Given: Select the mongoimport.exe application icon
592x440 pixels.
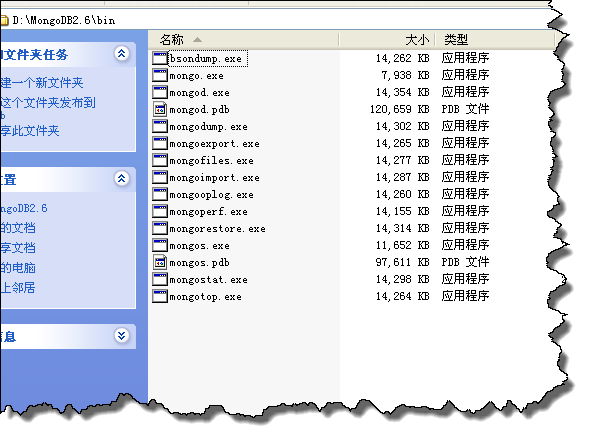Looking at the screenshot, I should point(160,177).
